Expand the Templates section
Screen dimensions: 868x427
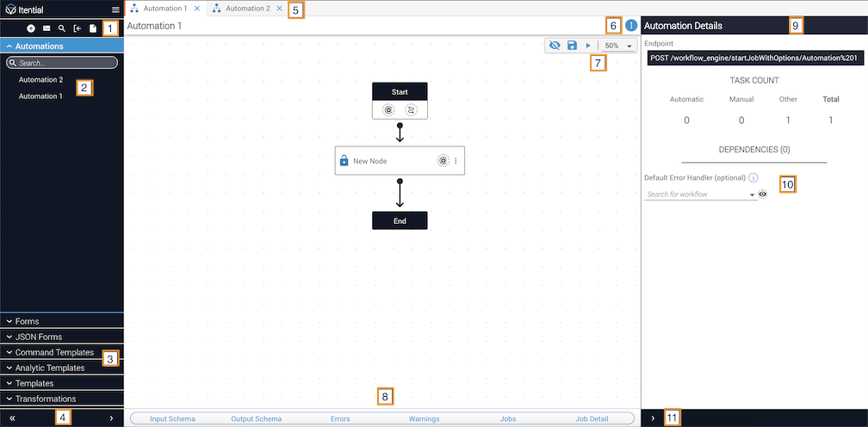pos(62,383)
